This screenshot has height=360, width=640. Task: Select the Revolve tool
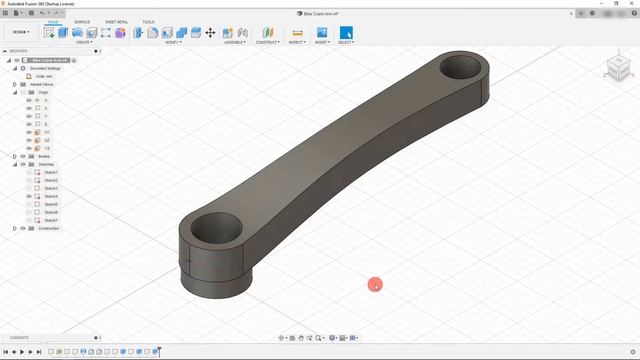(x=77, y=33)
